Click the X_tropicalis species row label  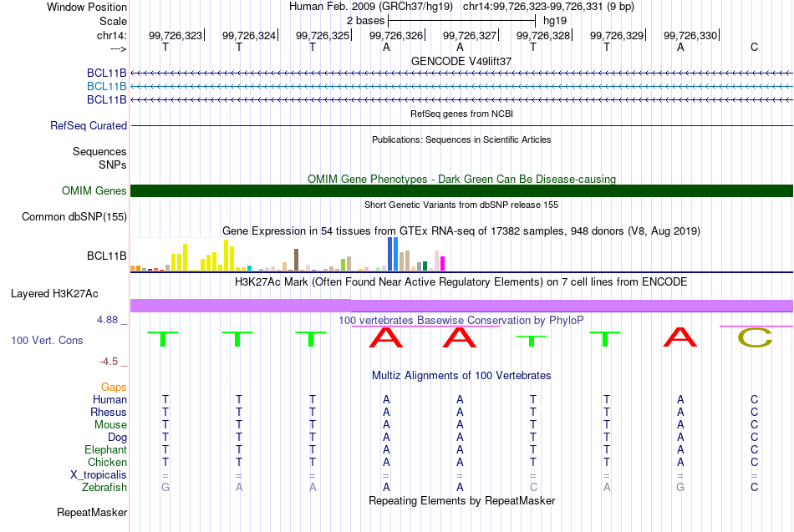[99, 475]
